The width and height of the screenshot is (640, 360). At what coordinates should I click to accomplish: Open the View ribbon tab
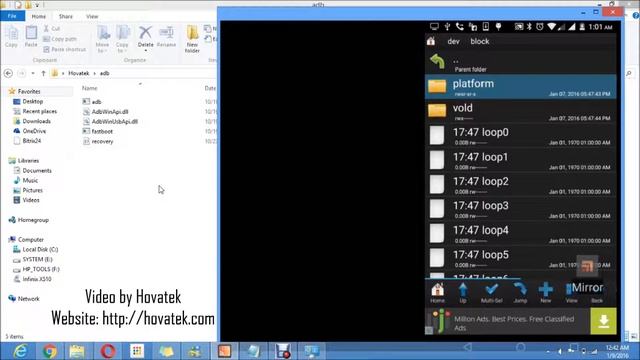click(92, 16)
